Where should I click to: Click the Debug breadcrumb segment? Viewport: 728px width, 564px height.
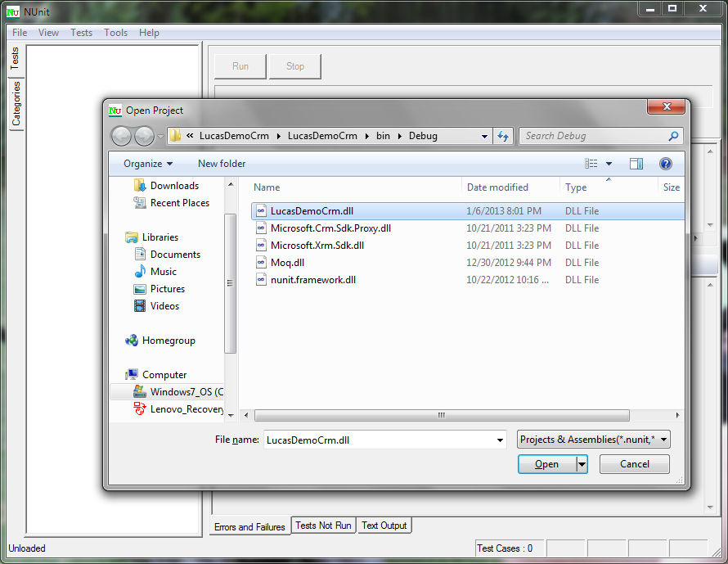click(x=423, y=136)
